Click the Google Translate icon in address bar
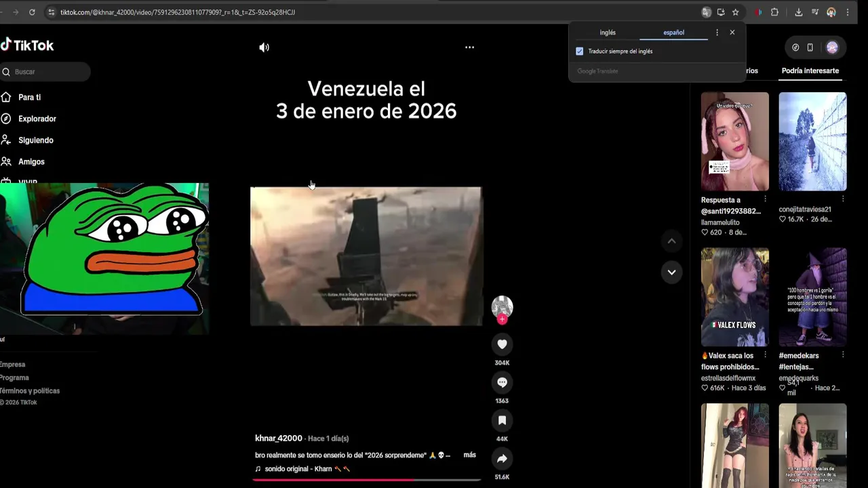This screenshot has width=868, height=488. click(706, 12)
